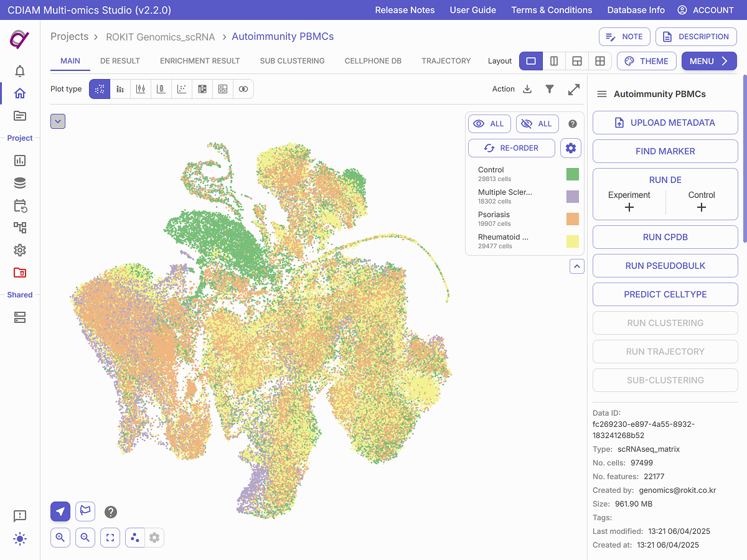Click the UPLOAD METADATA button
747x560 pixels.
coord(665,123)
